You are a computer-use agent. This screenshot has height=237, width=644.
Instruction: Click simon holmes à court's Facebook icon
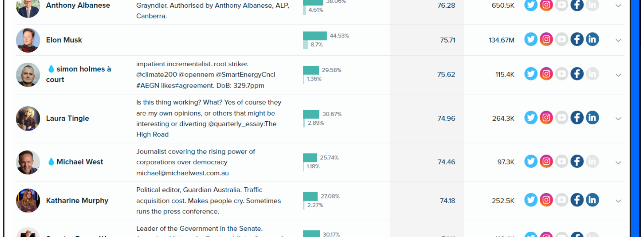pos(577,74)
